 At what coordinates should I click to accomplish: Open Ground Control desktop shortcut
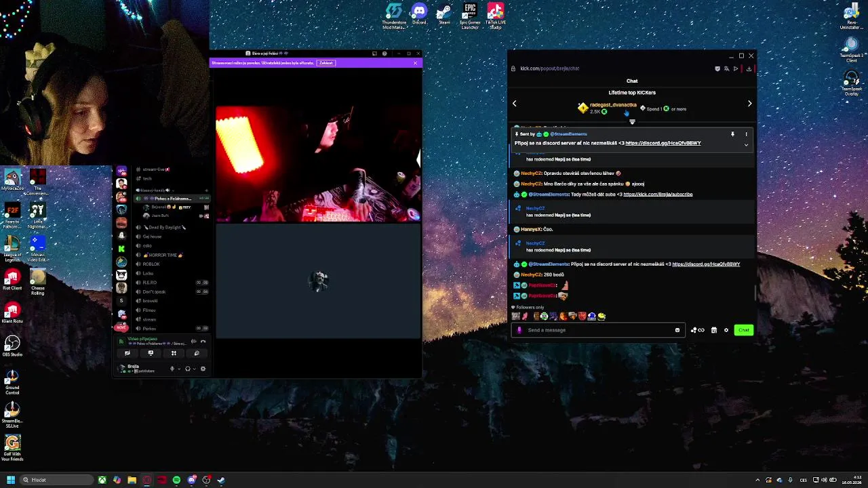click(12, 382)
